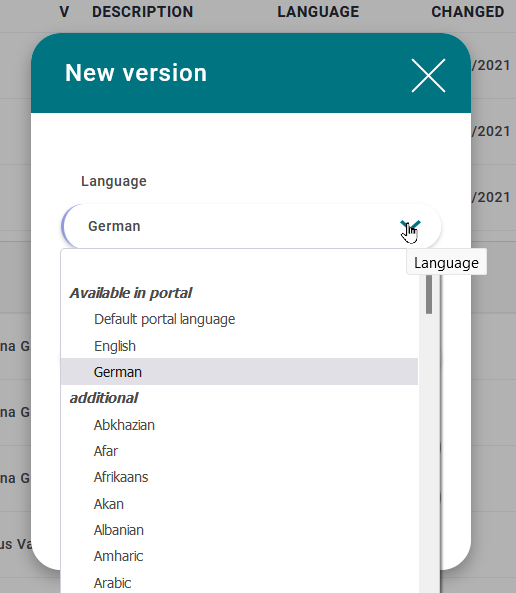The image size is (516, 593).
Task: Click the dropdown list scrollbar thumb
Action: 429,294
